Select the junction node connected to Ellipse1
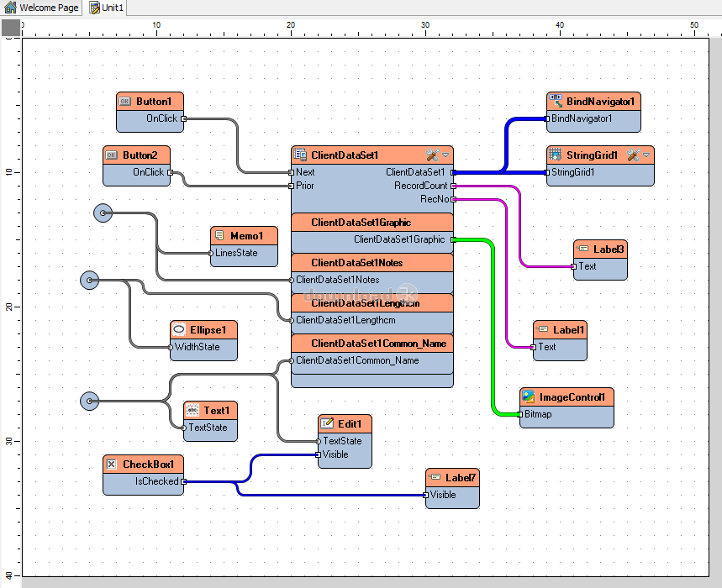The width and height of the screenshot is (722, 588). (x=90, y=281)
